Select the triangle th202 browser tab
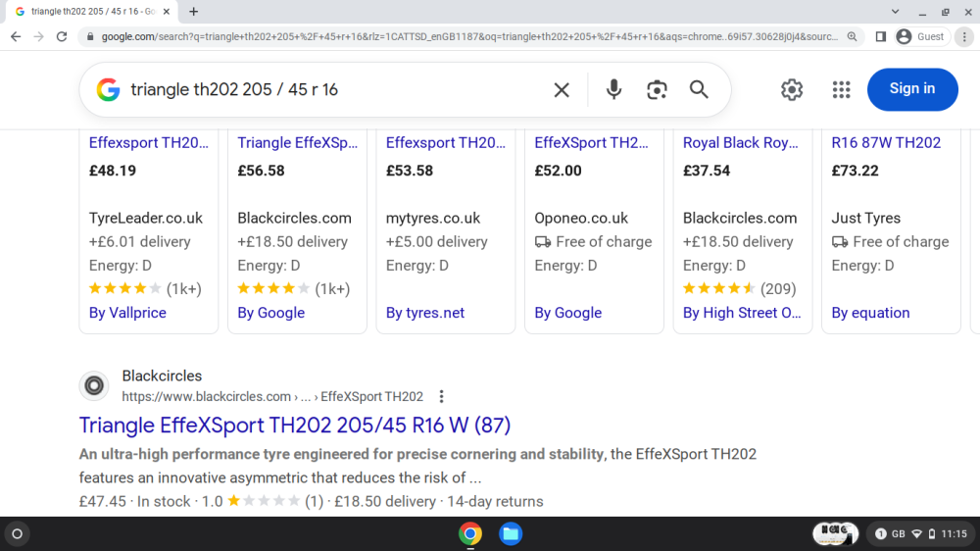The width and height of the screenshot is (980, 551). [x=92, y=11]
